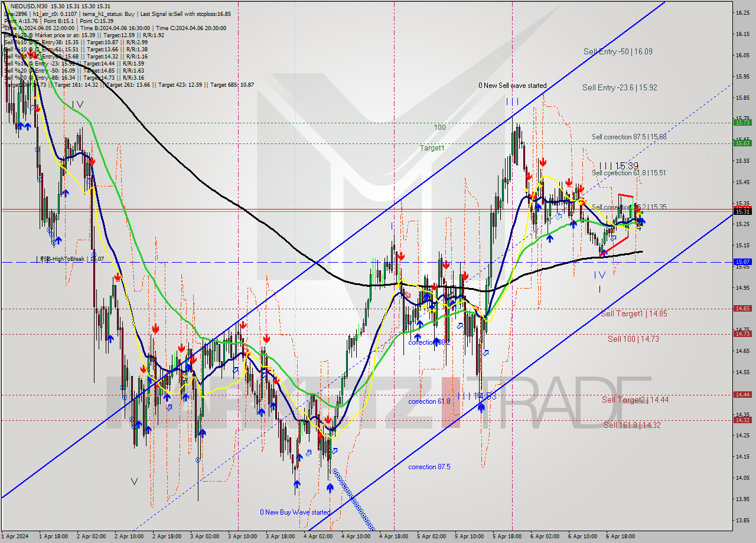The width and height of the screenshot is (756, 543).
Task: Click the 16.25 price scale value
Action: tap(742, 12)
